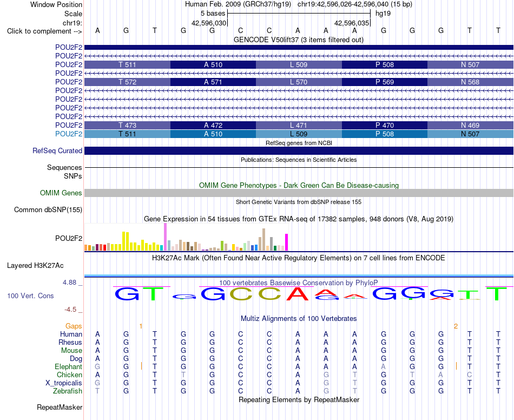
Task: Click codon 'A 571' in the POU2F2 transcript
Action: click(x=213, y=82)
